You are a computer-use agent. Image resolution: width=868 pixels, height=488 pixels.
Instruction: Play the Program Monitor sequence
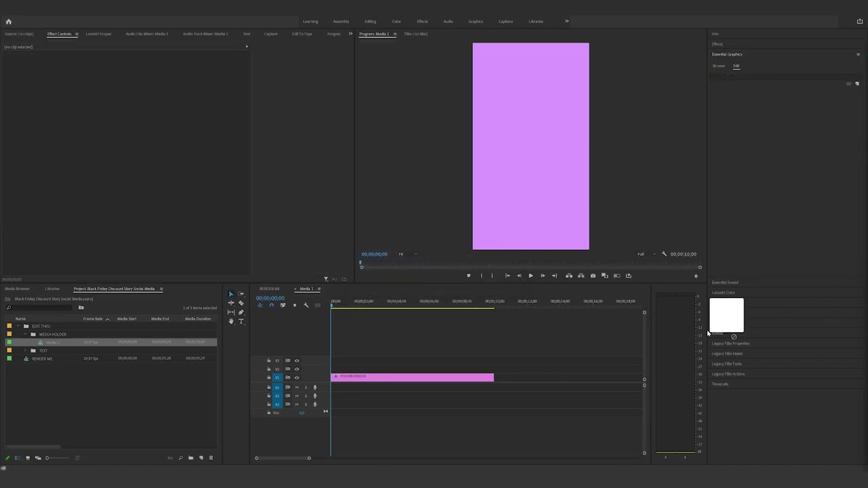click(x=530, y=276)
